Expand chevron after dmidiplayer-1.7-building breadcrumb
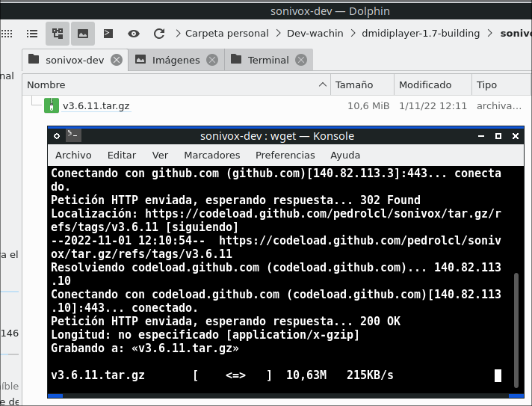This screenshot has height=406, width=532. point(490,33)
